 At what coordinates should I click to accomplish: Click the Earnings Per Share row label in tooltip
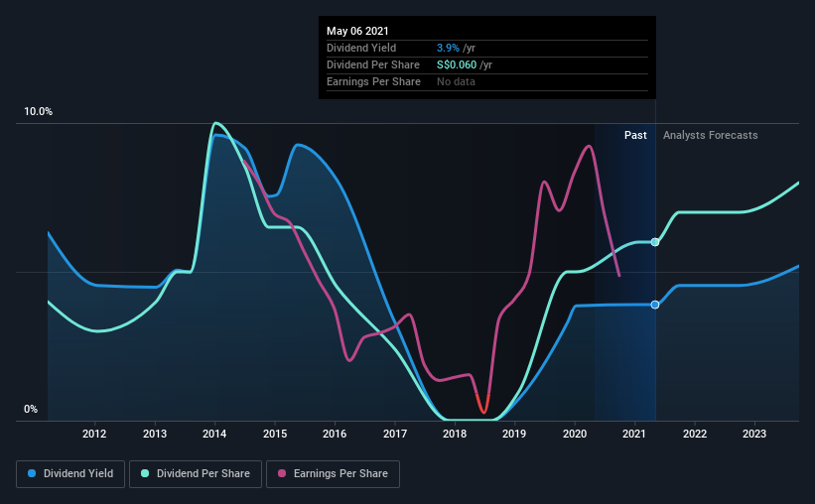coord(373,81)
